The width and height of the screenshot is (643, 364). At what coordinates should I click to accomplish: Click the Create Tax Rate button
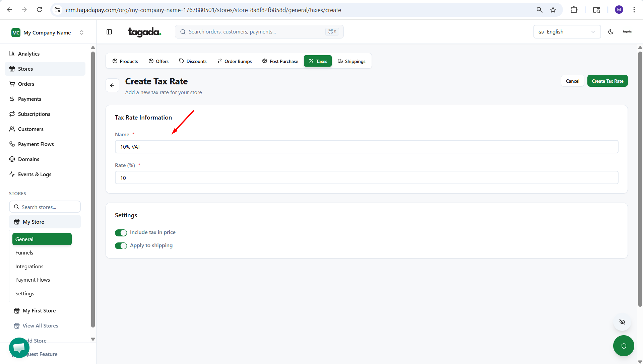607,81
